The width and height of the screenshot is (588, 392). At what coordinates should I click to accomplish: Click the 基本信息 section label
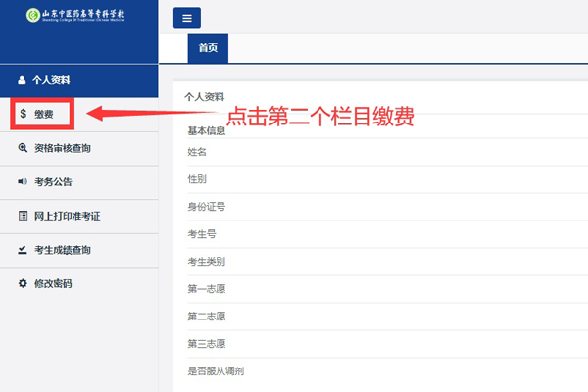tap(207, 131)
